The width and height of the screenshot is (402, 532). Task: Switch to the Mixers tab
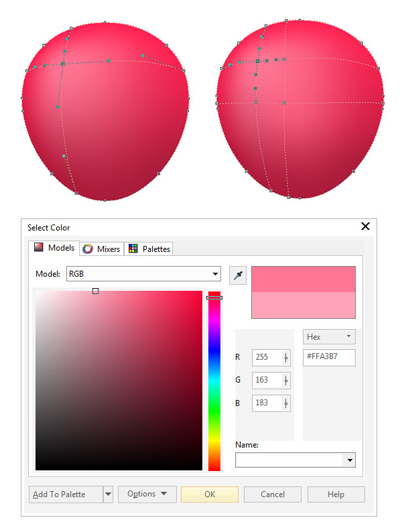click(x=102, y=249)
